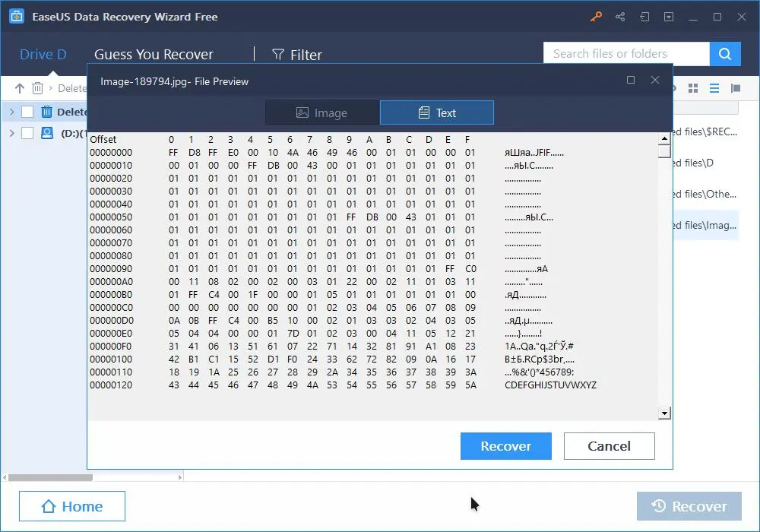Viewport: 760px width, 532px height.
Task: Click the Search files or folders field
Action: click(x=626, y=54)
